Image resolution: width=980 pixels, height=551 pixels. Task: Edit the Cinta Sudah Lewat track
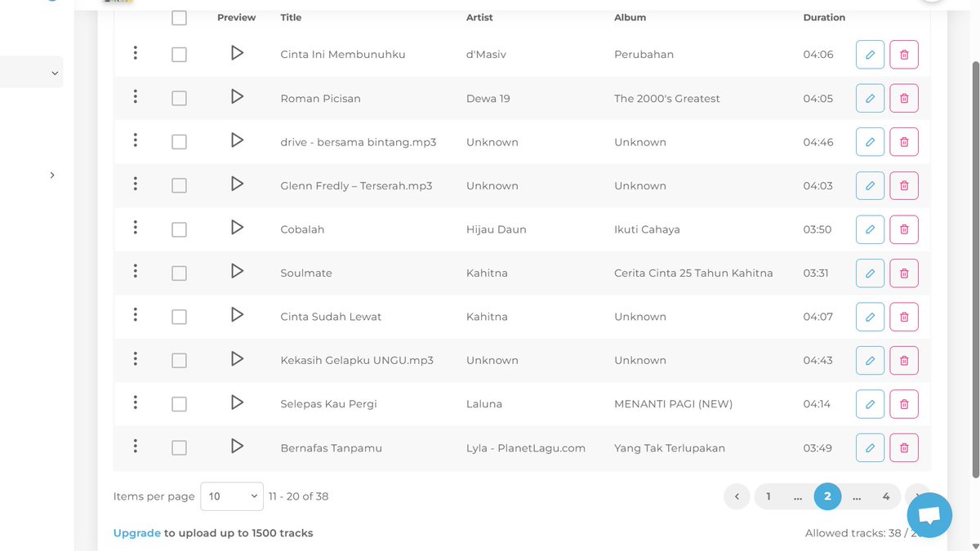[x=870, y=317]
